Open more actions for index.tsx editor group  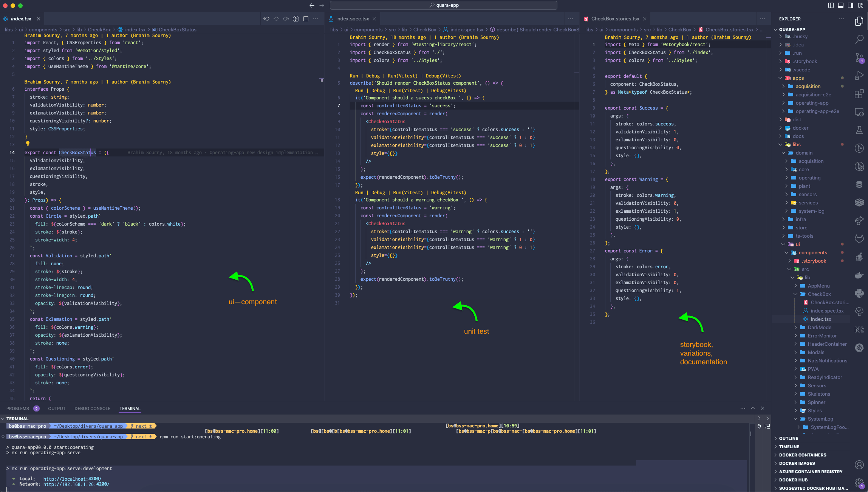316,19
